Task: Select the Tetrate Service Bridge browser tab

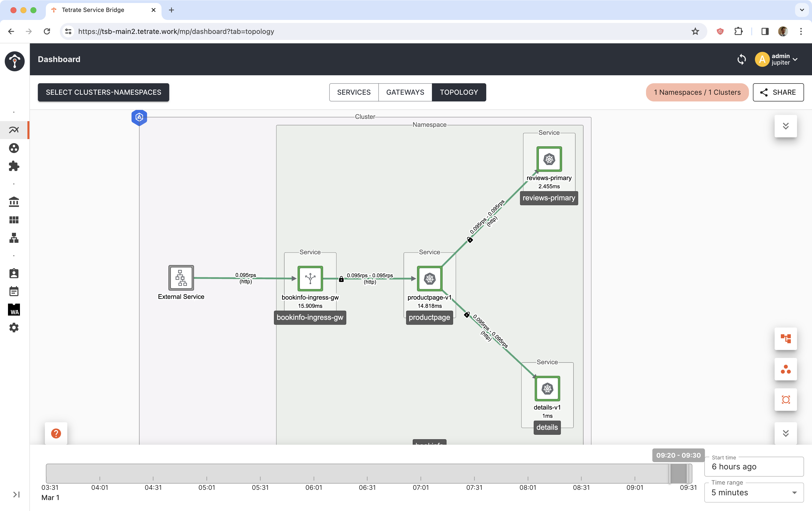Action: [103, 10]
